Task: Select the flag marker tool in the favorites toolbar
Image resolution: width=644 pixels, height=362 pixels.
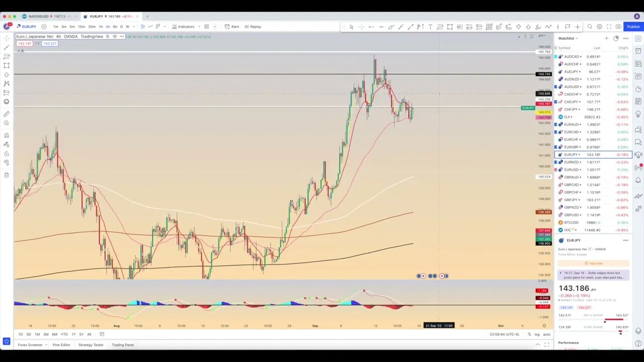Action: 568,27
